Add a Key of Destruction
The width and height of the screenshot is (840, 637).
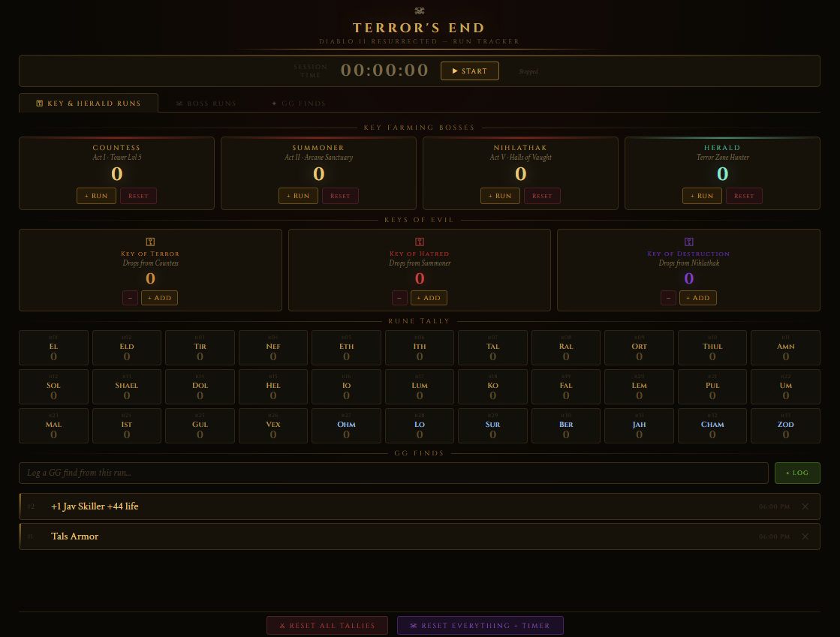pyautogui.click(x=698, y=298)
